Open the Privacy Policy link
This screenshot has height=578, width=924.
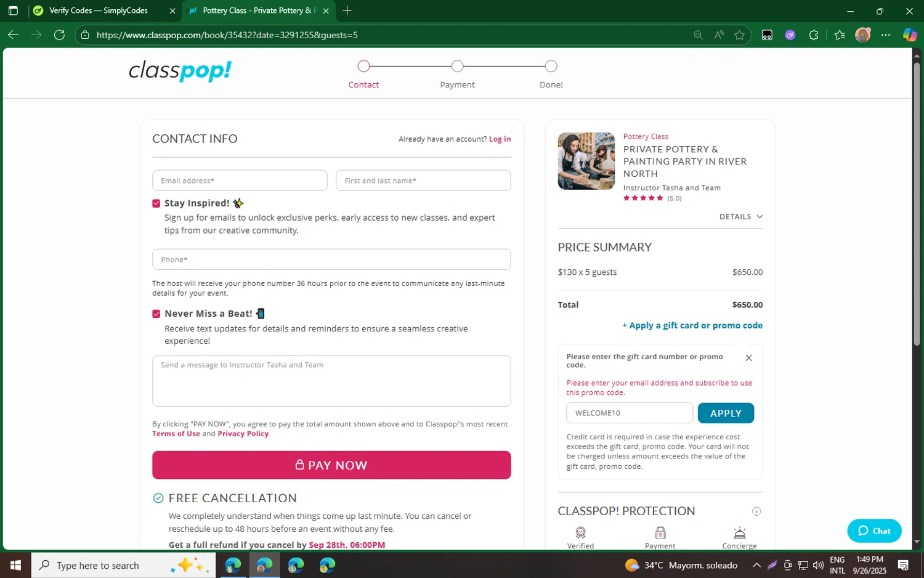pos(243,434)
